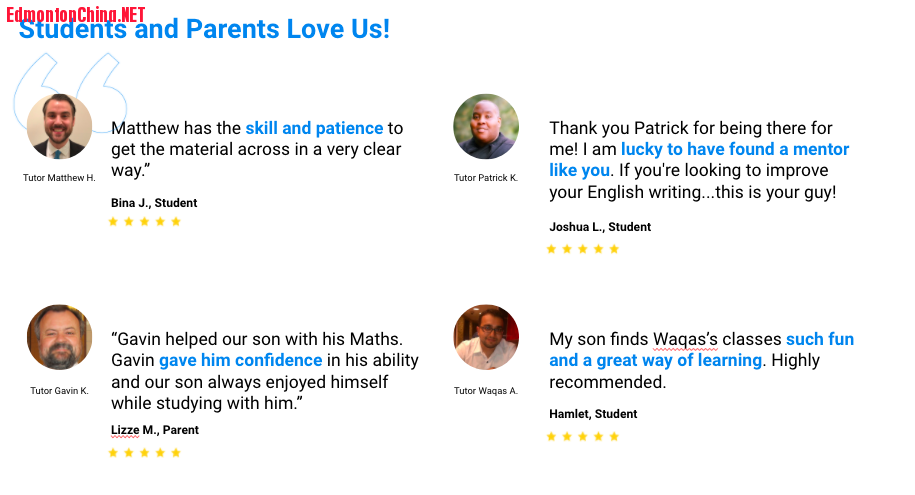The width and height of the screenshot is (915, 495).
Task: Click Tutor Patrick K.'s profile photo
Action: pos(486,127)
